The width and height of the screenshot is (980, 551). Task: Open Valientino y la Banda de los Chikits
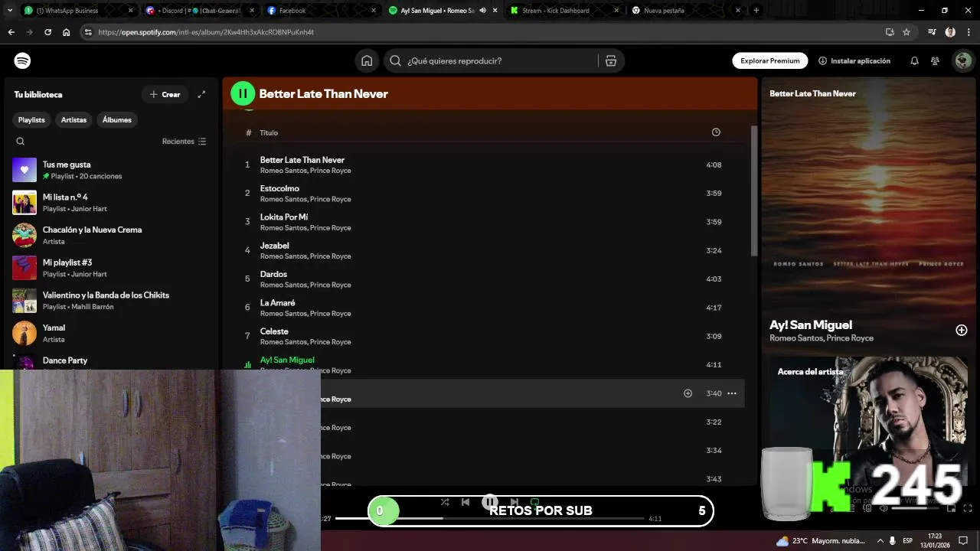point(111,301)
